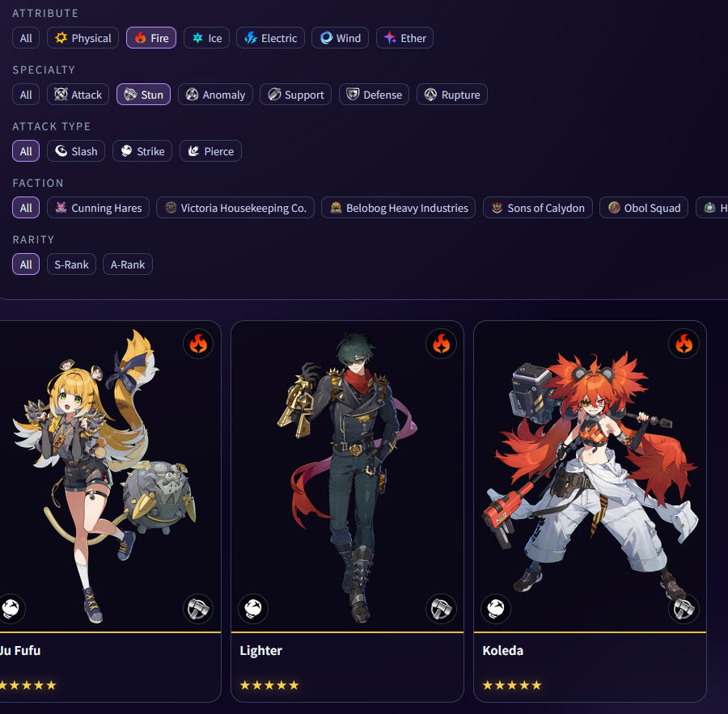Click the stun specialty icon on Lighter's card

tap(441, 609)
